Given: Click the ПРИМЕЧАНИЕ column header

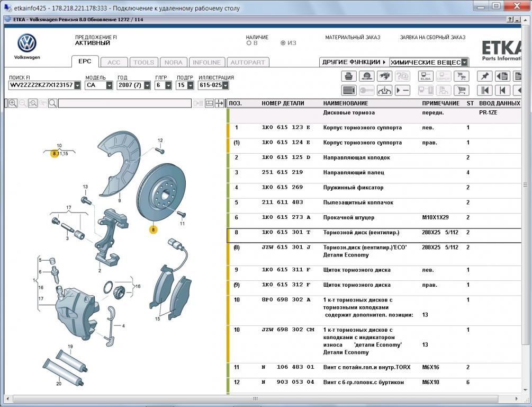Looking at the screenshot, I should 441,103.
